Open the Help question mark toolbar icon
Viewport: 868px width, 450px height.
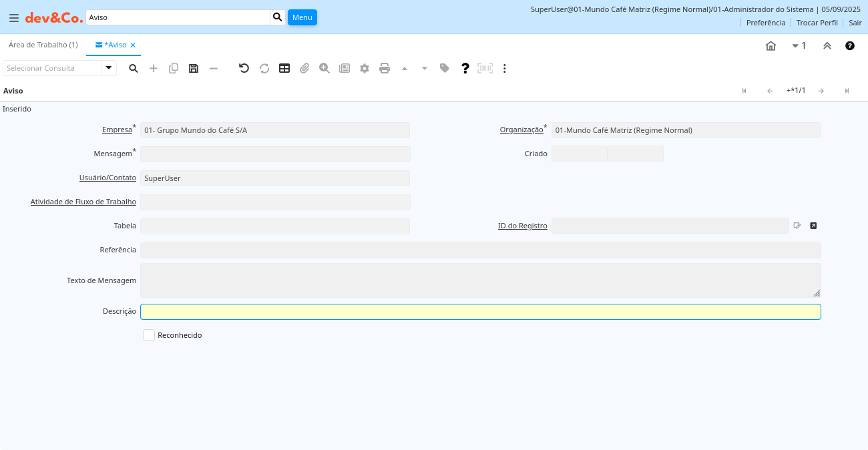click(465, 68)
